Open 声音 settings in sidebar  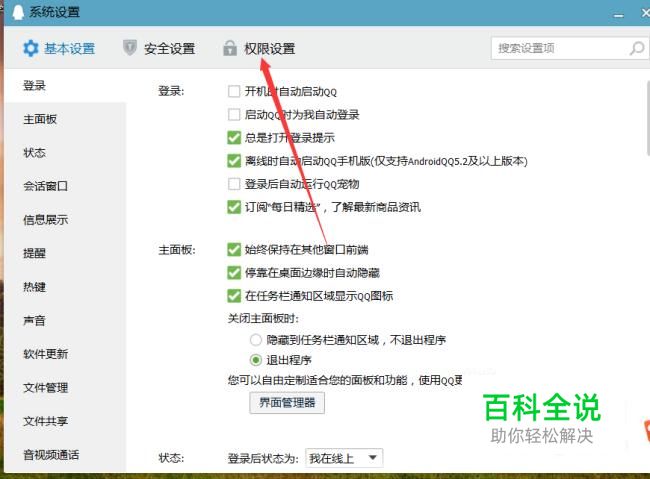(x=34, y=320)
